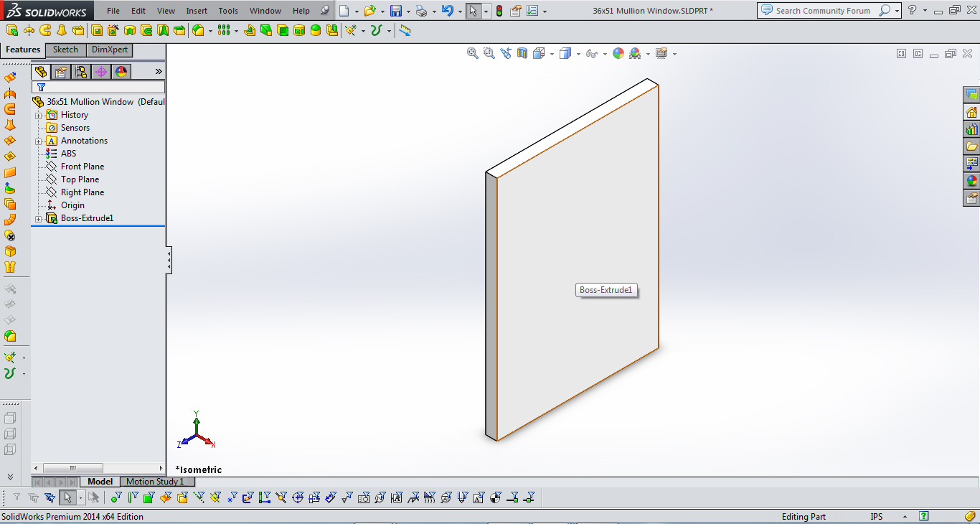980x524 pixels.
Task: Click the Open folder icon
Action: [369, 11]
